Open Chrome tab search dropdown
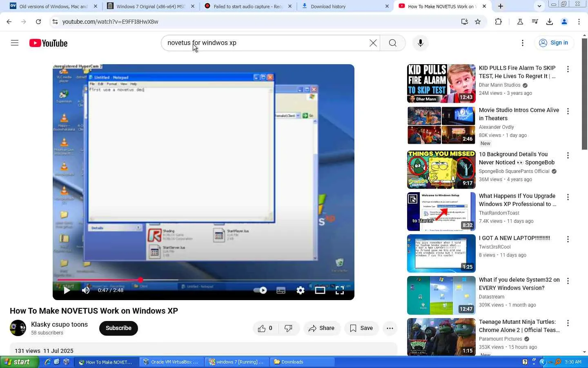 click(x=539, y=6)
